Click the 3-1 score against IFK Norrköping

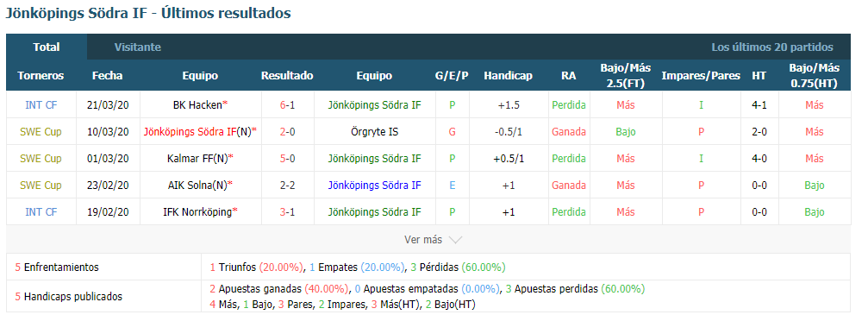(x=287, y=211)
